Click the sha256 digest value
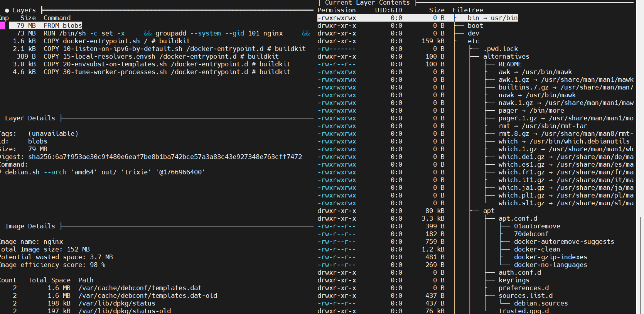 click(x=165, y=157)
